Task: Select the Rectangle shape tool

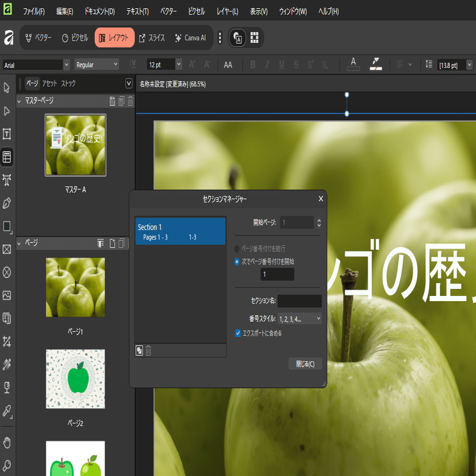Action: (6, 226)
